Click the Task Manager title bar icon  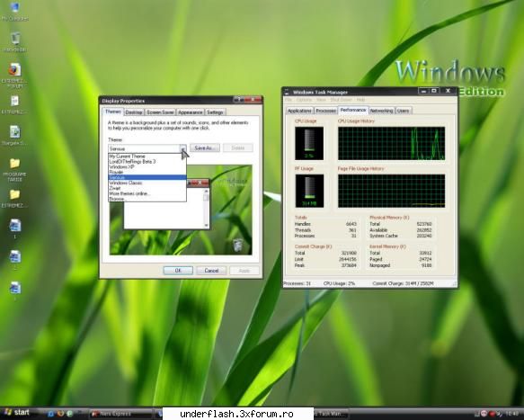(287, 92)
